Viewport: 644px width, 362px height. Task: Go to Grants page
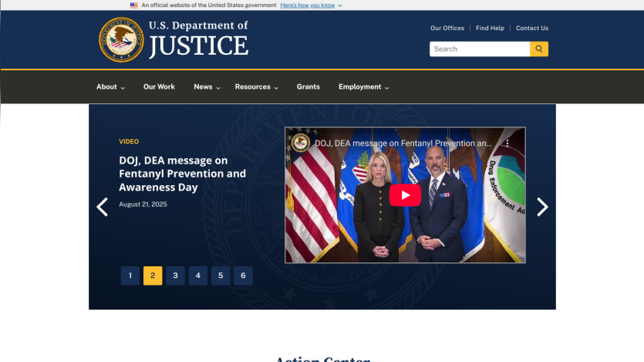(x=308, y=86)
